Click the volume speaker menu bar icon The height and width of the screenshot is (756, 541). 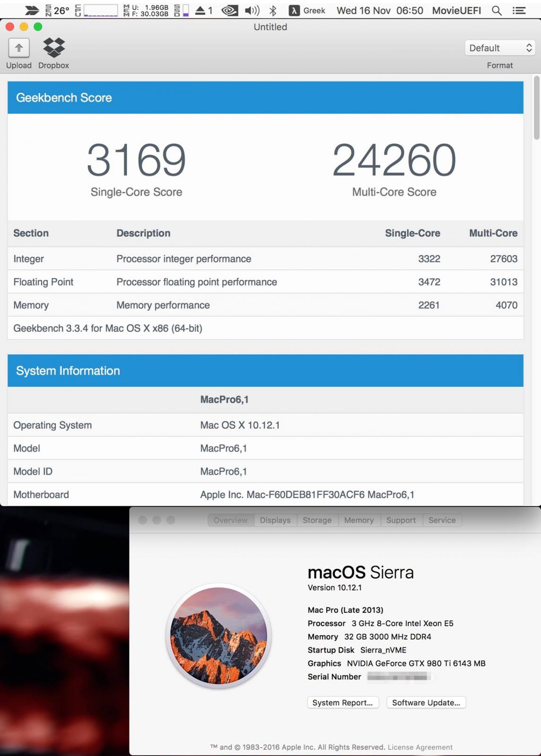coord(252,10)
